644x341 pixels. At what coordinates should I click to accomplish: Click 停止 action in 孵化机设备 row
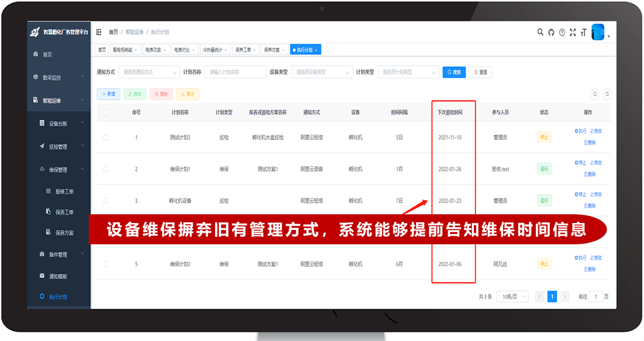coord(580,195)
